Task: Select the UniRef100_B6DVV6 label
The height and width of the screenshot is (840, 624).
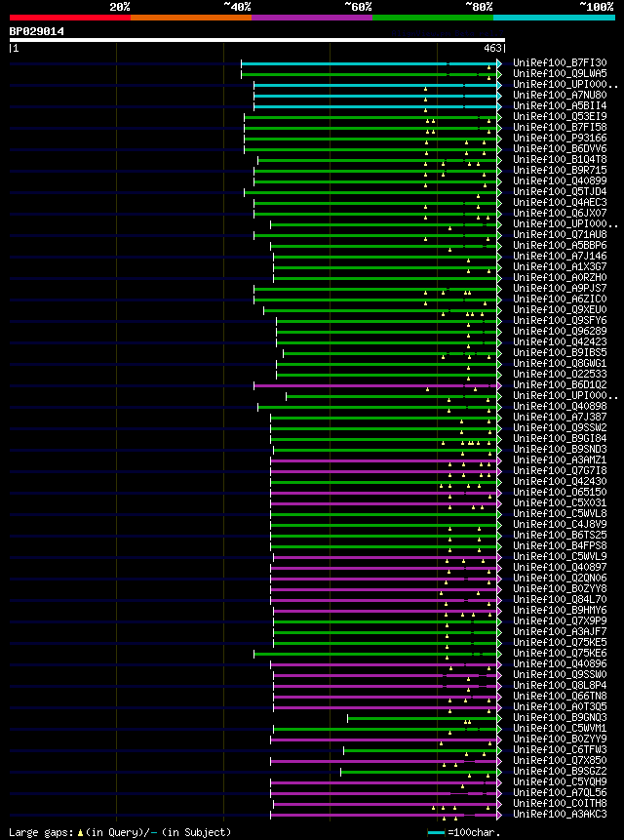Action: point(561,149)
